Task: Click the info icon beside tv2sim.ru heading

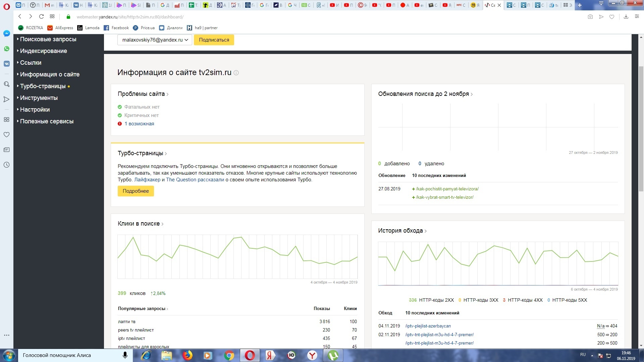Action: (236, 73)
